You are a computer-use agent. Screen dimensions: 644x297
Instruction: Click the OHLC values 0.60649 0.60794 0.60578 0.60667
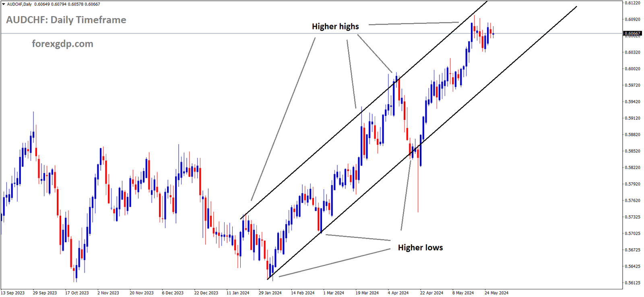pos(67,4)
